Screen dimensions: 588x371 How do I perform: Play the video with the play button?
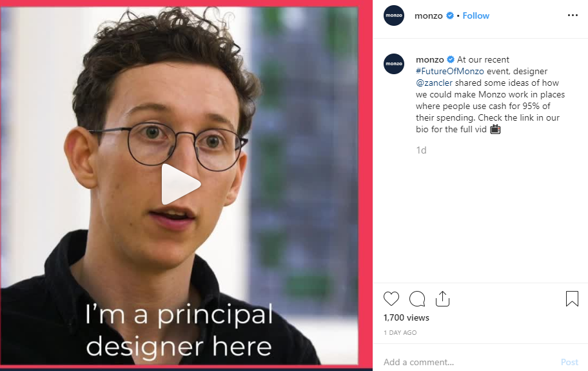point(181,184)
